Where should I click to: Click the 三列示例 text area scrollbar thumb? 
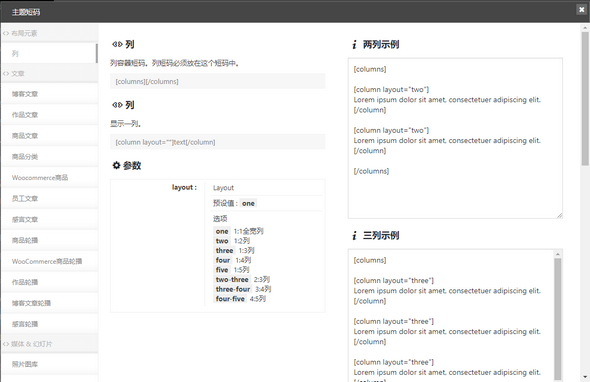tap(558, 318)
